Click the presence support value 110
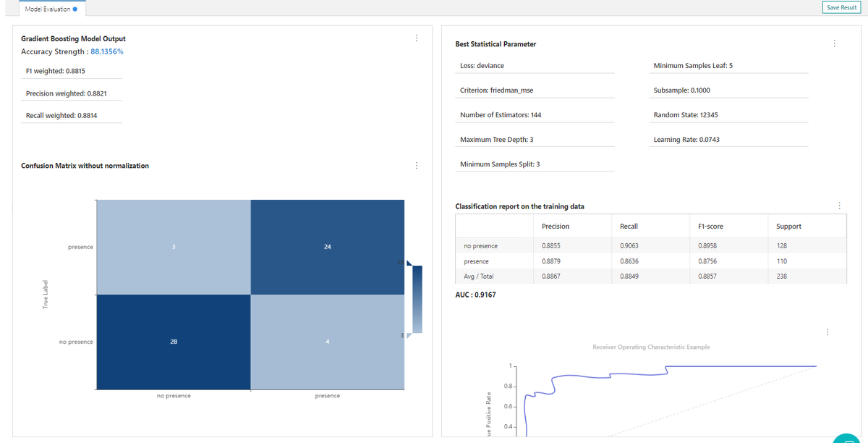 (781, 261)
